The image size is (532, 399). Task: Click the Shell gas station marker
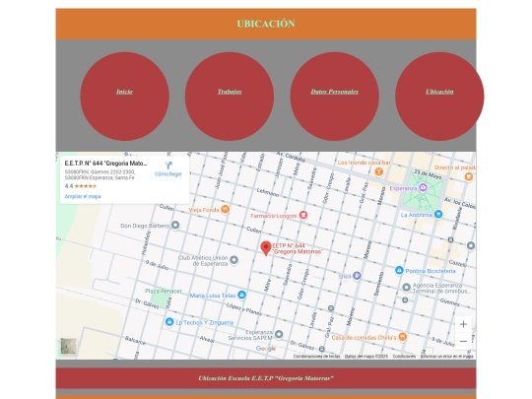pos(357,276)
